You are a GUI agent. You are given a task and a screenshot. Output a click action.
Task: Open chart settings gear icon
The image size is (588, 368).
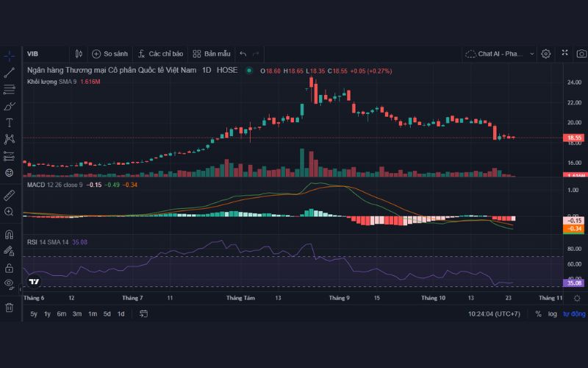tap(545, 54)
